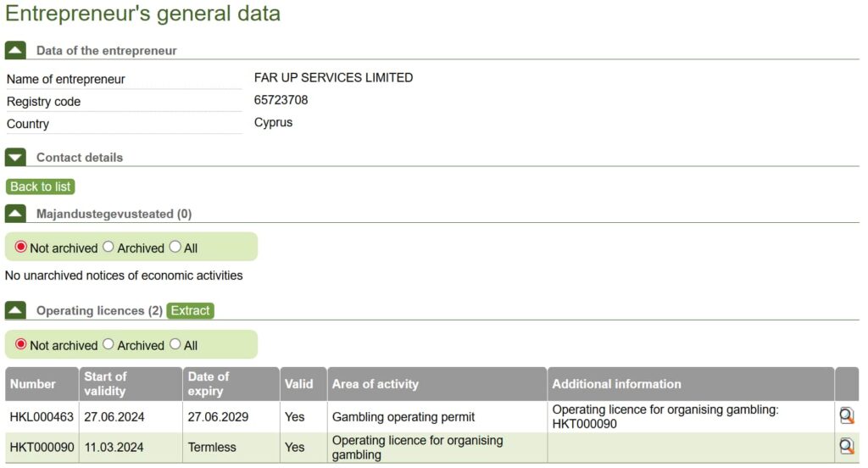Sort by Date of expiry column
The width and height of the screenshot is (868, 468).
click(x=209, y=384)
